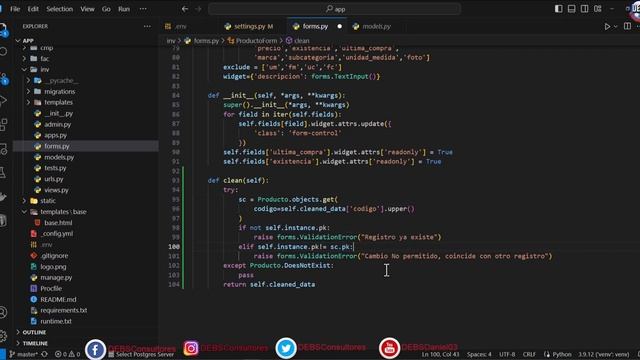Expand the OUTLINE section

pyautogui.click(x=34, y=333)
